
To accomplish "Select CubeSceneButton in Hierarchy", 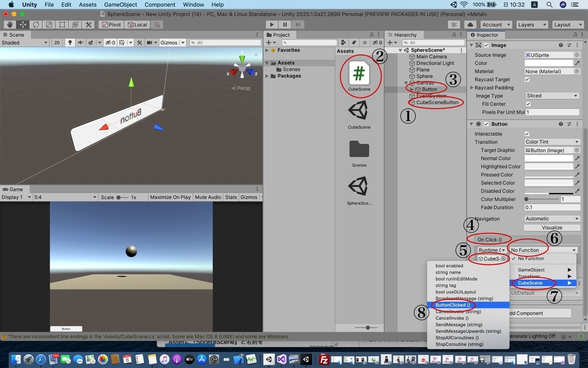I will click(437, 103).
